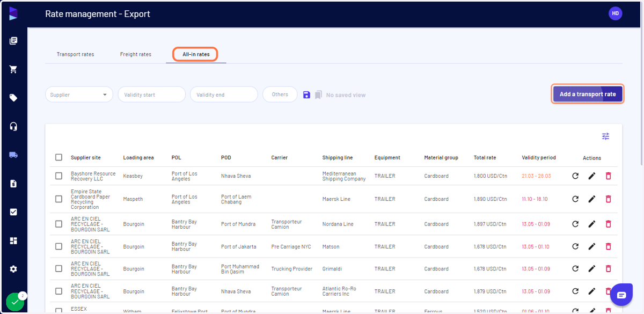
Task: Toggle the select-all checkbox in table header
Action: 58,157
